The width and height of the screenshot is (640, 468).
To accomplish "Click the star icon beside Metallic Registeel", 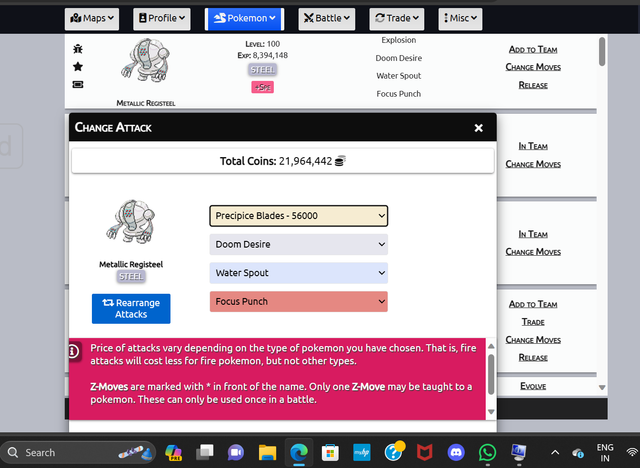I will click(x=78, y=67).
